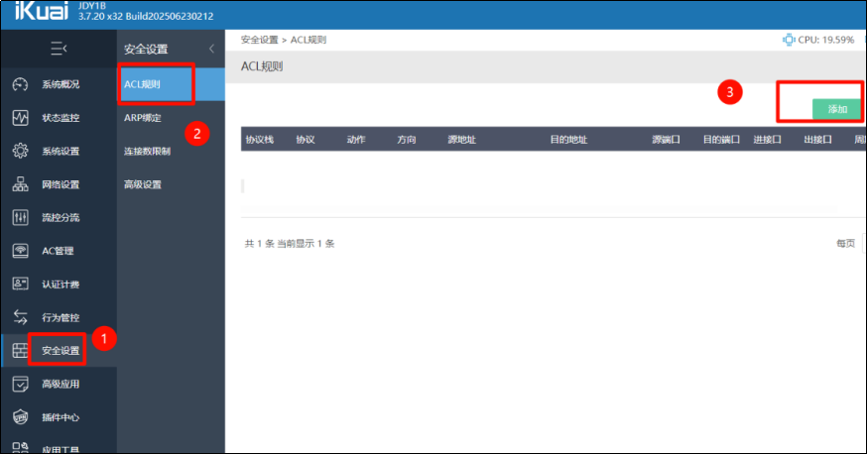This screenshot has width=868, height=454.
Task: Open the 高级设置 submenu item
Action: 142,184
